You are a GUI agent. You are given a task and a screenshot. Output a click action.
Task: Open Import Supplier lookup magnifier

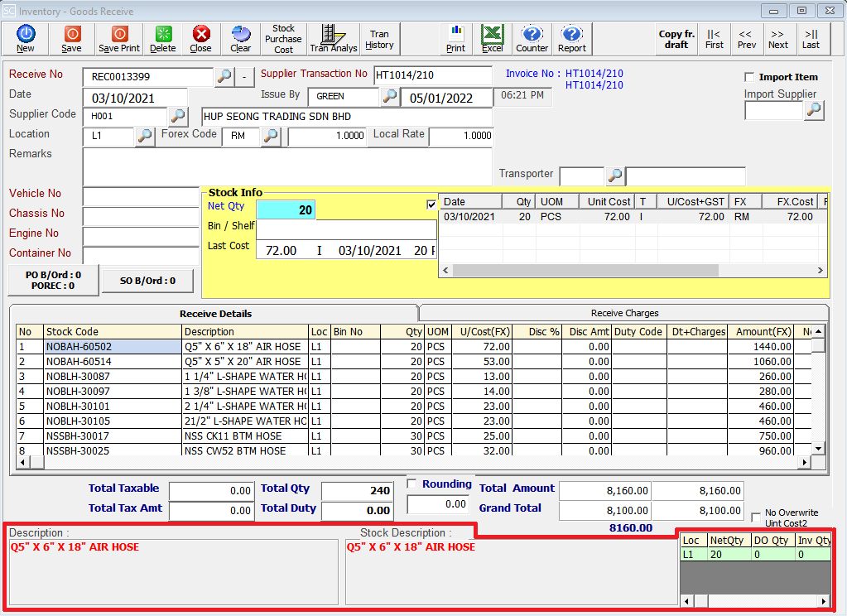tap(814, 110)
